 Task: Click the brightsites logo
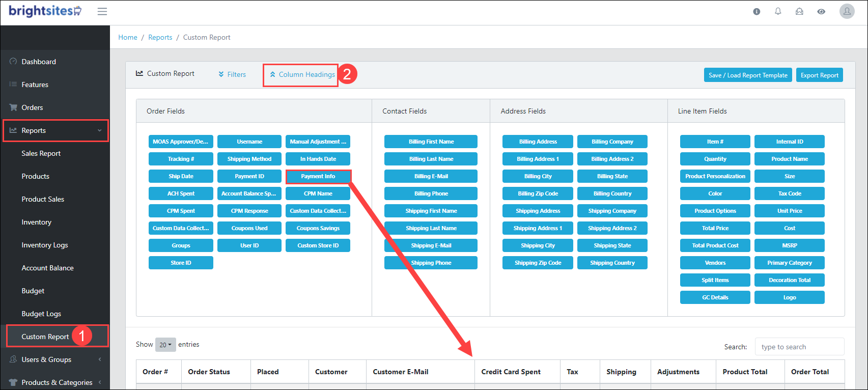pyautogui.click(x=45, y=11)
